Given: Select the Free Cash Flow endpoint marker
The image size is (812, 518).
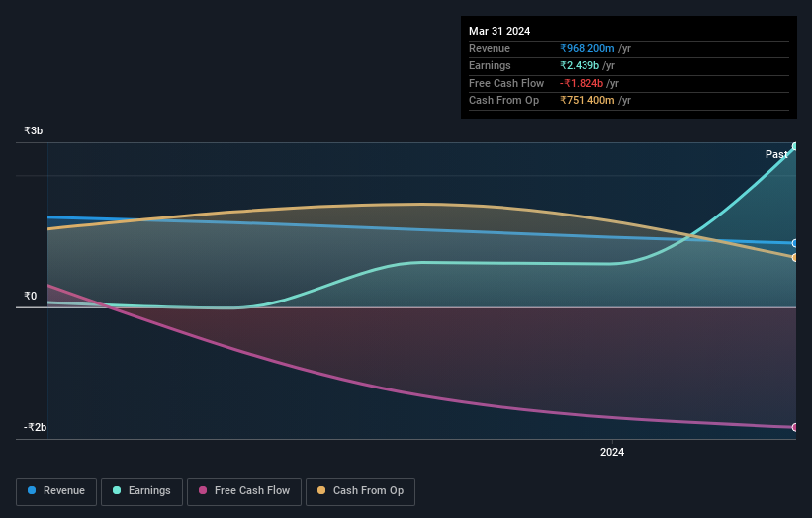Looking at the screenshot, I should click(795, 427).
